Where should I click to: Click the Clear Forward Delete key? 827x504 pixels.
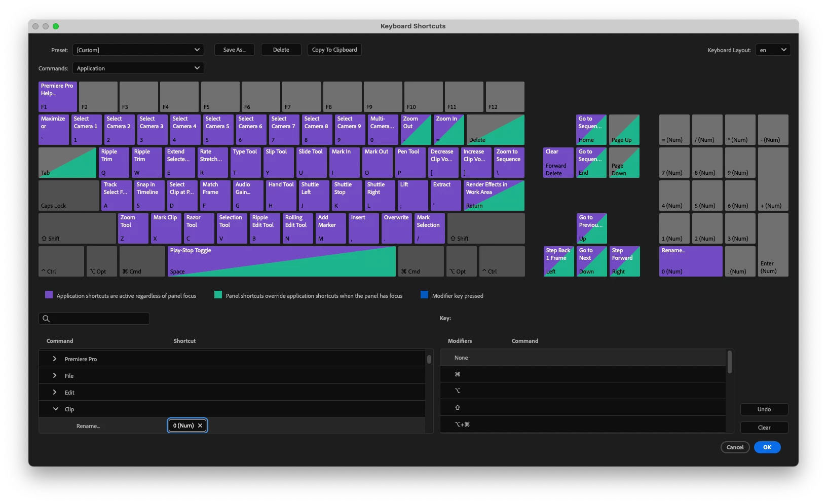(x=558, y=163)
